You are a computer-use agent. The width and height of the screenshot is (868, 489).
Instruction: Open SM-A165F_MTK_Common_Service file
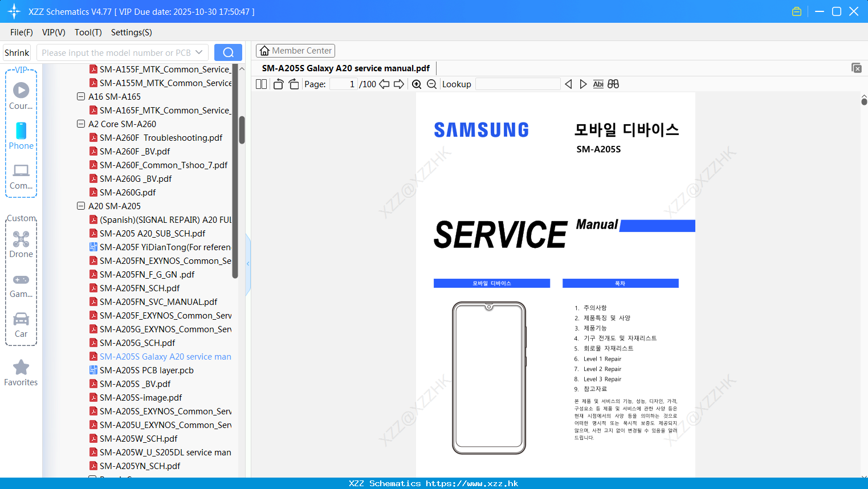[165, 111]
